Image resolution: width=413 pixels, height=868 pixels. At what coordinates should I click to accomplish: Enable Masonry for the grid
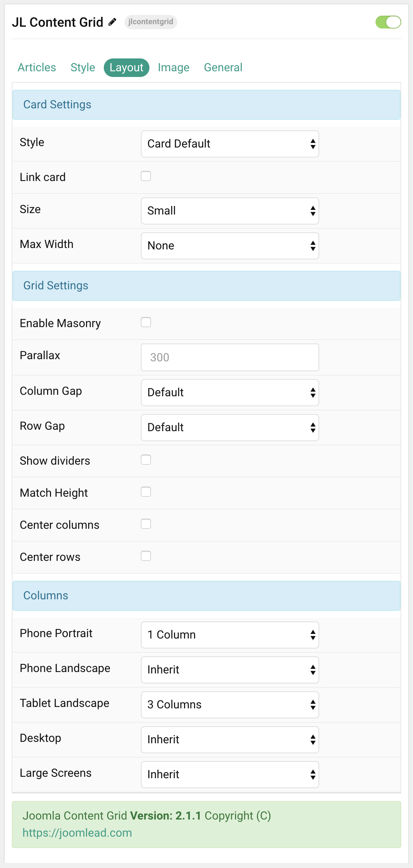[146, 322]
